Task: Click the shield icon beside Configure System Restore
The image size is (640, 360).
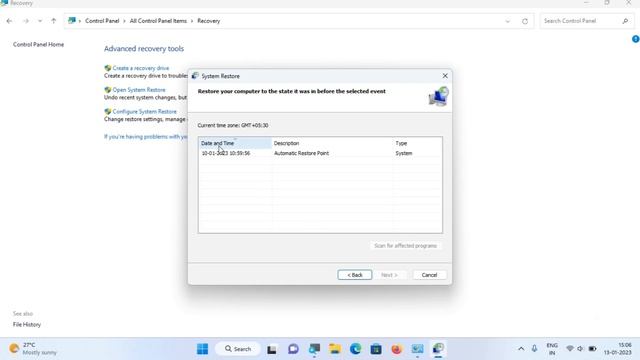Action: 108,111
